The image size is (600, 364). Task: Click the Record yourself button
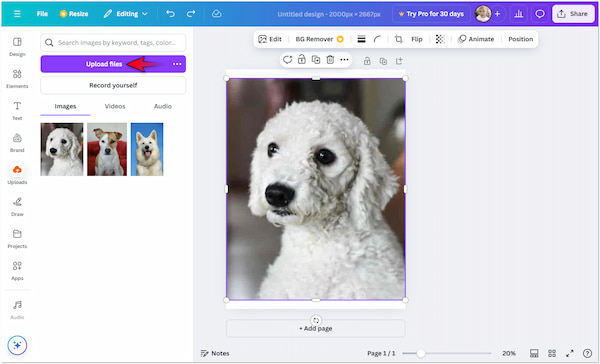point(113,85)
